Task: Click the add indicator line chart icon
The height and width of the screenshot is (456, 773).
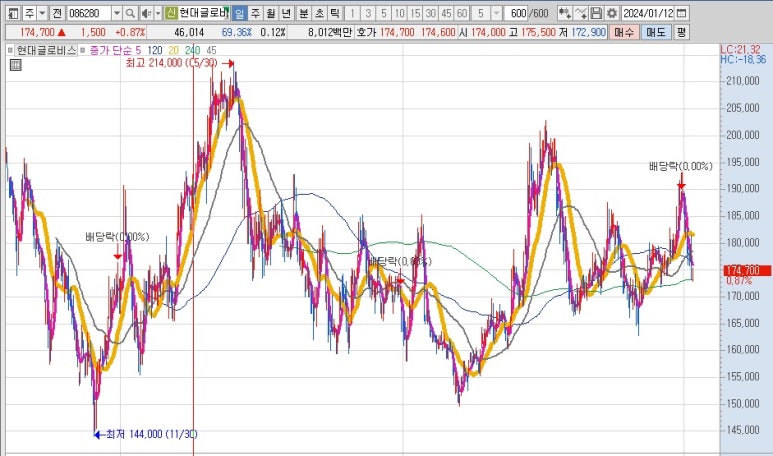Action: pos(580,13)
